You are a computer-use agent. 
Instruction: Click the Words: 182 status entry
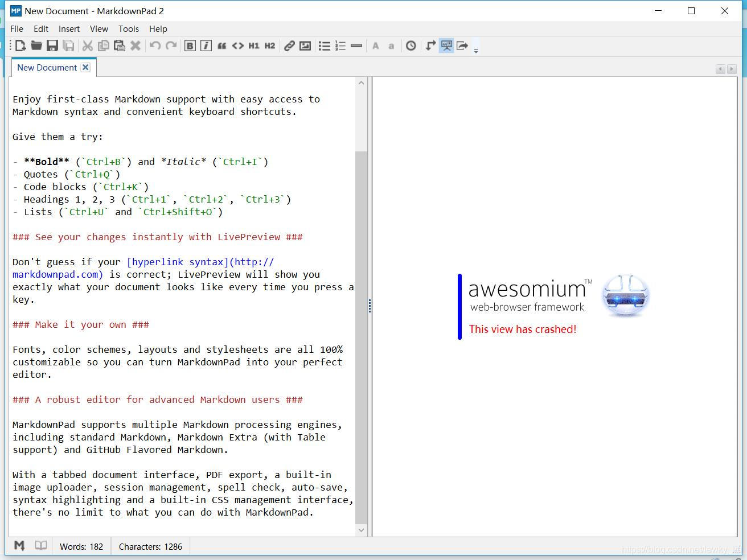click(x=81, y=546)
